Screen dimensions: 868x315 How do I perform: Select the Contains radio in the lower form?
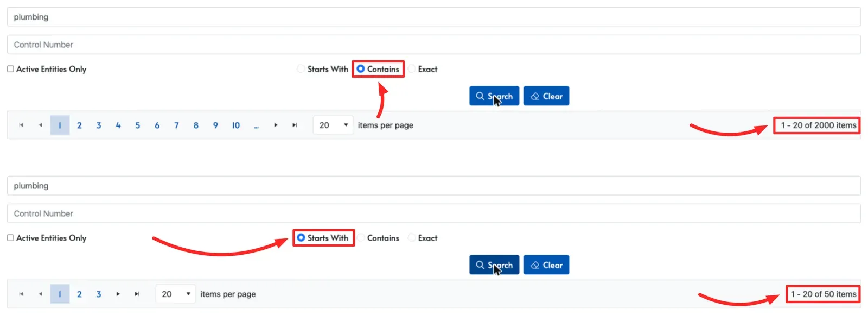tap(361, 238)
